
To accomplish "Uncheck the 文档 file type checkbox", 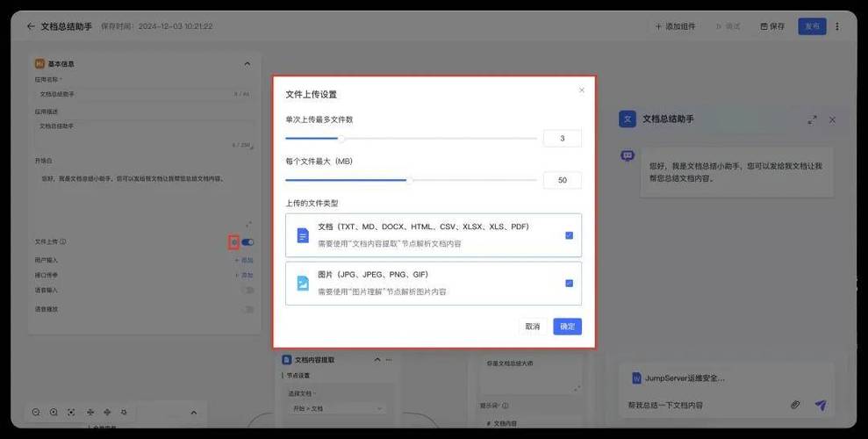I will (x=569, y=235).
